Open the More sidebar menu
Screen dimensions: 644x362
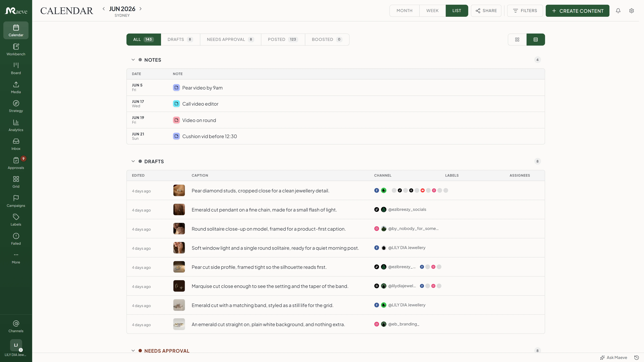[x=16, y=258]
